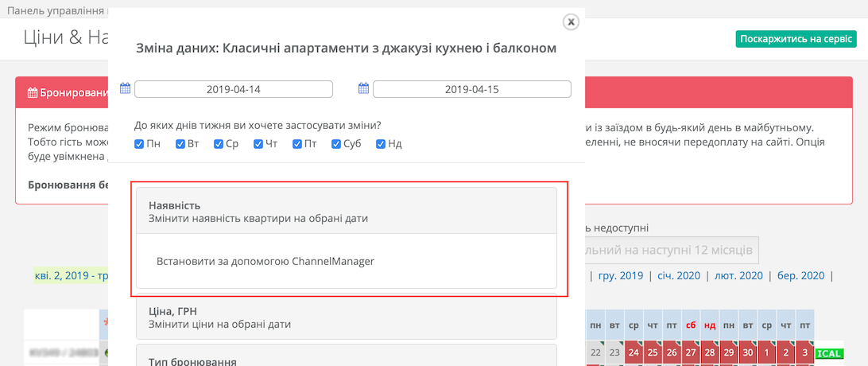Select red calendar day 25
The height and width of the screenshot is (366, 868).
click(x=653, y=352)
